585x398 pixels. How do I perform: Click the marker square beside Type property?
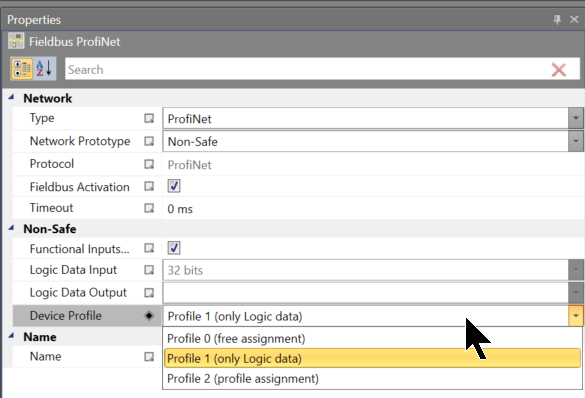click(149, 119)
